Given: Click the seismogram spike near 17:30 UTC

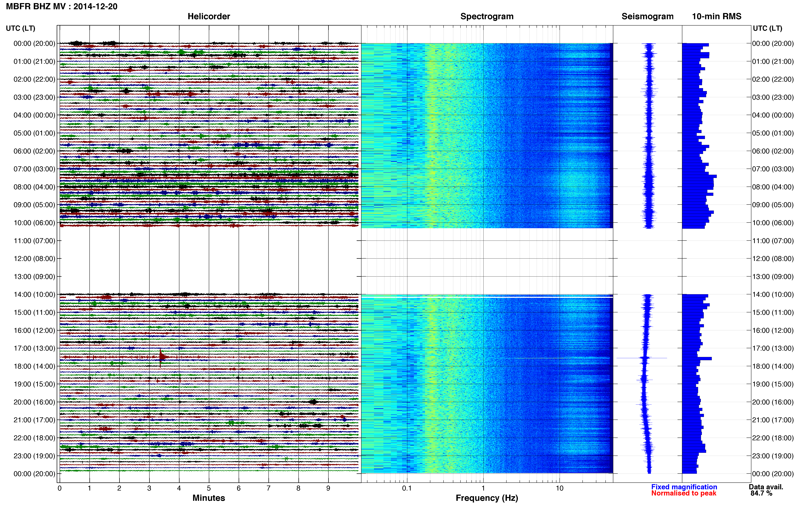Looking at the screenshot, I should pos(642,358).
